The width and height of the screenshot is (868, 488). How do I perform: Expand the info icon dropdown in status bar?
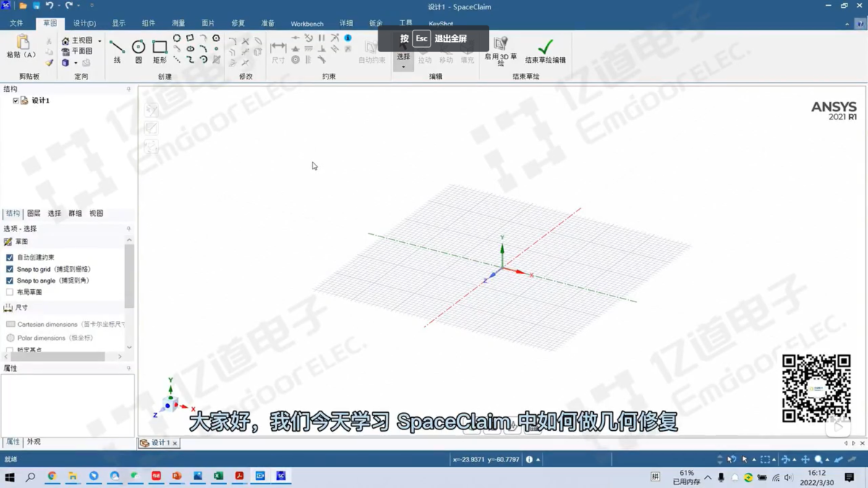pos(537,459)
